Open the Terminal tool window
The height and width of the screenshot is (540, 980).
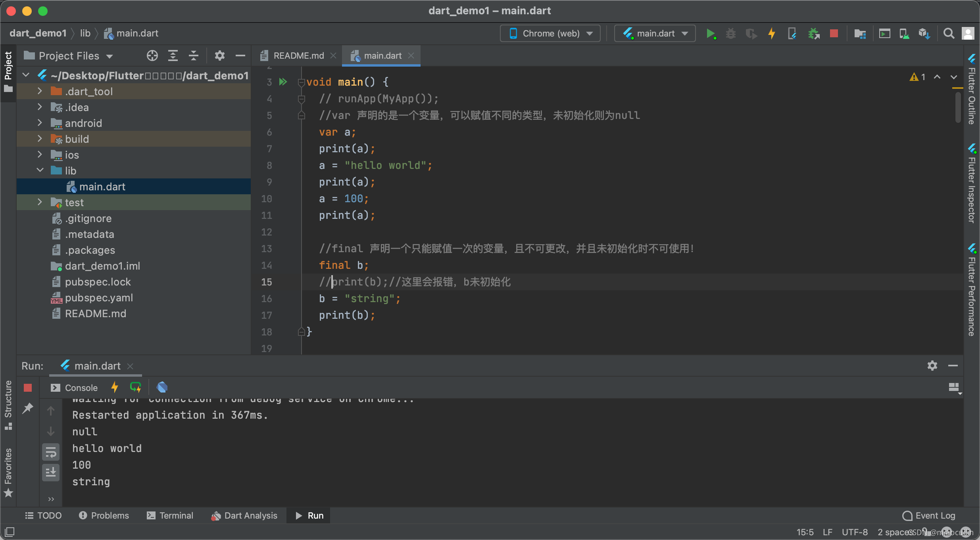[170, 515]
